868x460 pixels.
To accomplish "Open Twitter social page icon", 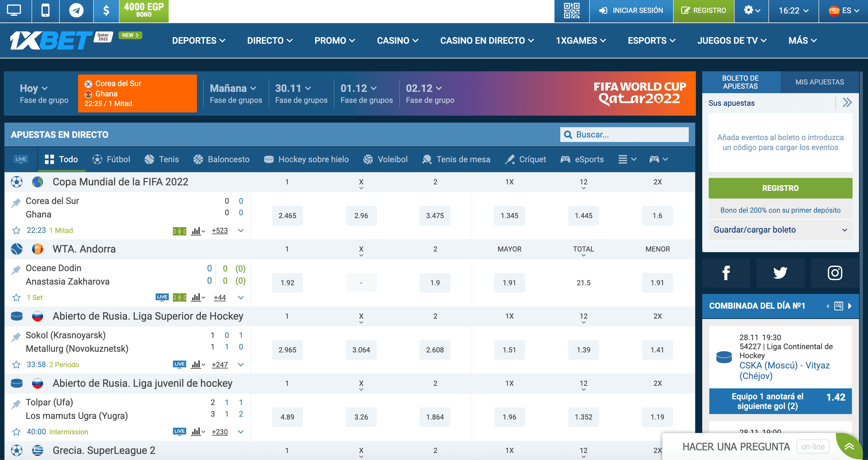I will [x=780, y=273].
